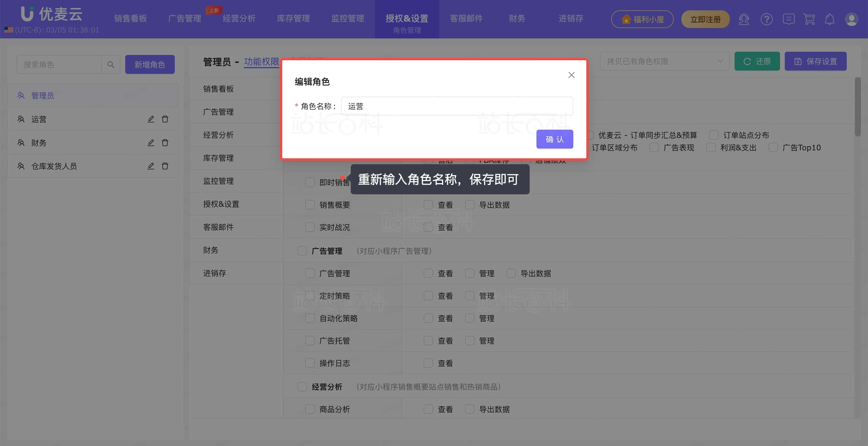Click the search magnifier icon beside 搜索角色
Viewport: 868px width, 446px height.
[x=111, y=64]
